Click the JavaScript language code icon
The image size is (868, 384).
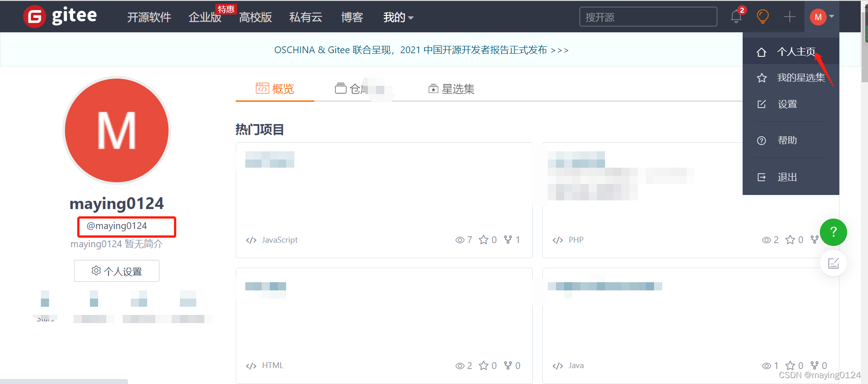pyautogui.click(x=251, y=240)
